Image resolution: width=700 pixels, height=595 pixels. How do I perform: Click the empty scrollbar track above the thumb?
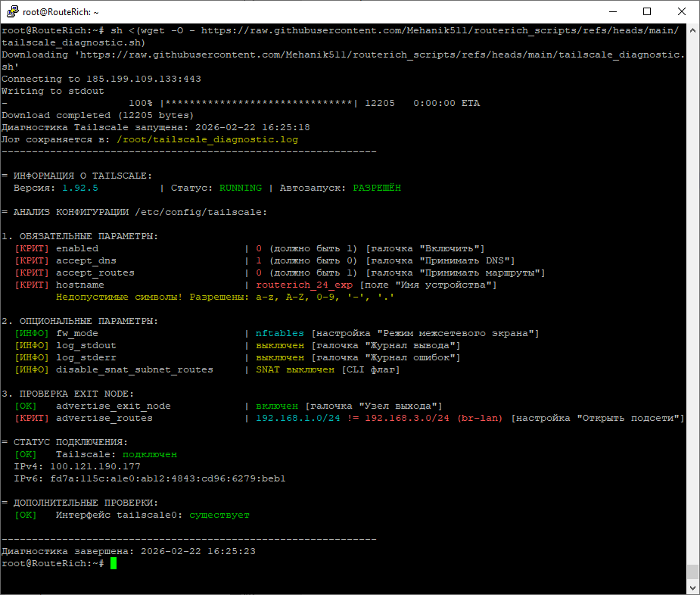(692, 303)
